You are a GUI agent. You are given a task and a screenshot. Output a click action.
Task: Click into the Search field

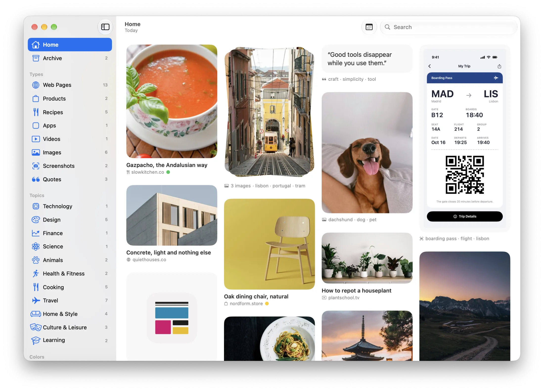click(x=448, y=27)
